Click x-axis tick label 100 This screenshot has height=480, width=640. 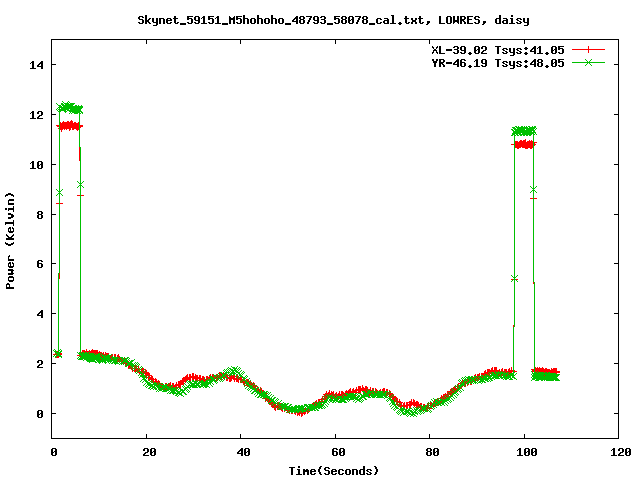[x=527, y=452]
